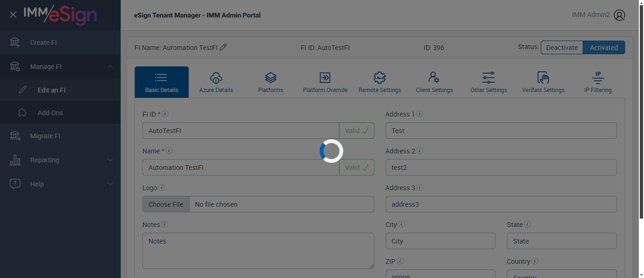Screen dimensions: 644x278
Task: Click the Choose File button
Action: pyautogui.click(x=166, y=204)
